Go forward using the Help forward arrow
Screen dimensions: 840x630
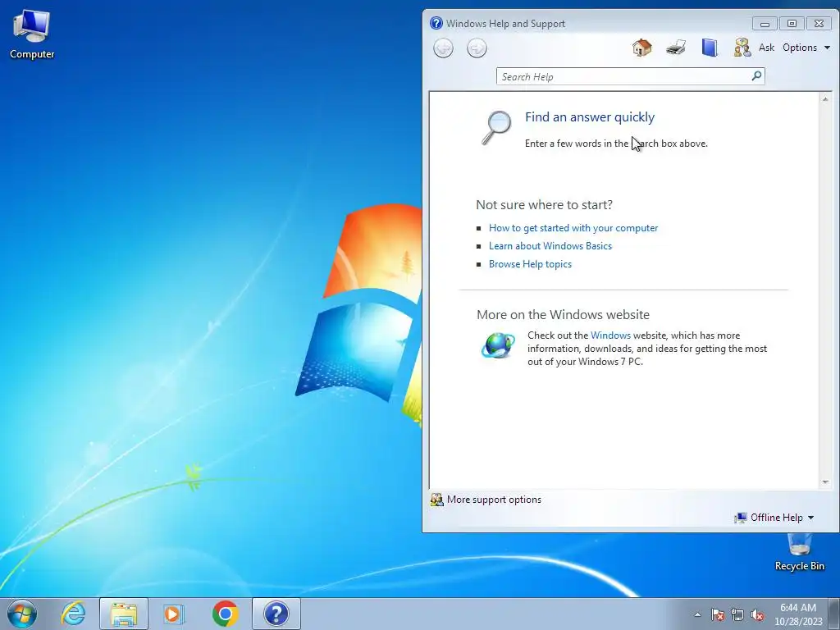(477, 48)
